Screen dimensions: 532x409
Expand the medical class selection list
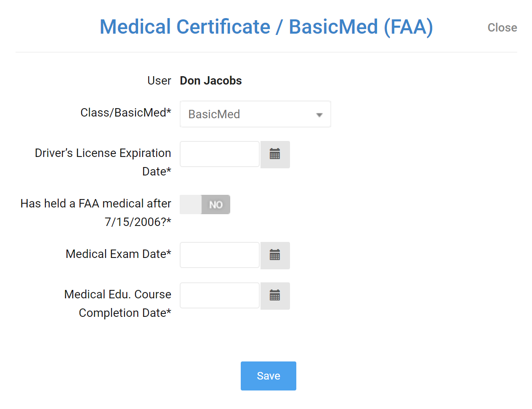tap(255, 114)
